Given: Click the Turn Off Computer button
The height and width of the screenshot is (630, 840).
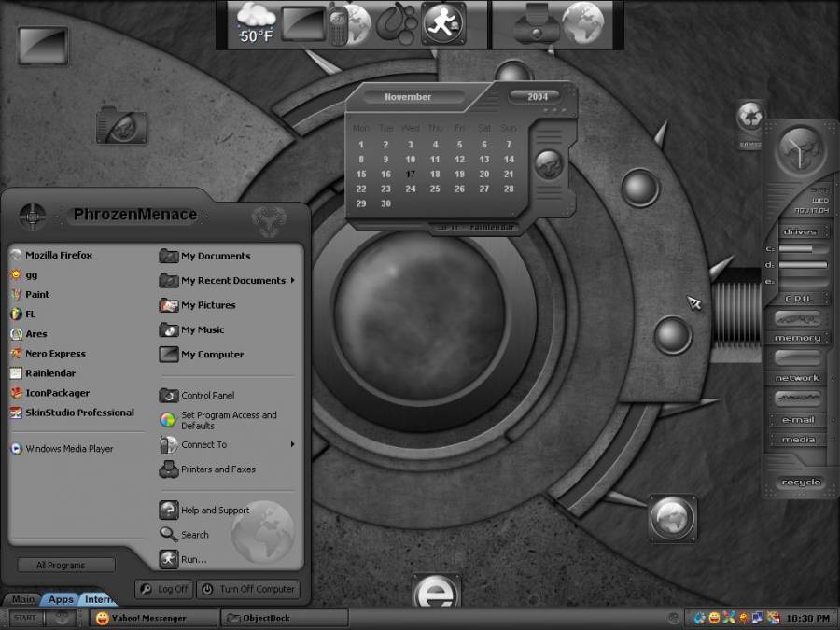Looking at the screenshot, I should pyautogui.click(x=248, y=589).
